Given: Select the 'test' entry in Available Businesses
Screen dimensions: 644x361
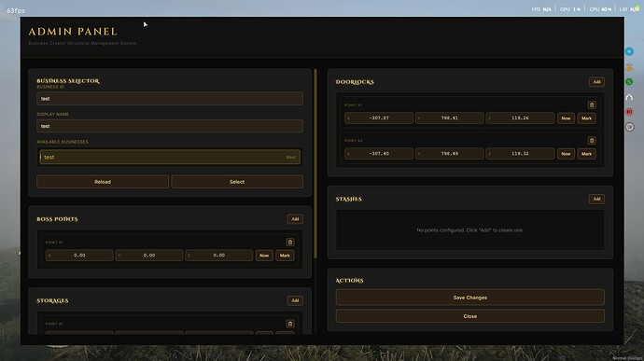Looking at the screenshot, I should [x=170, y=157].
